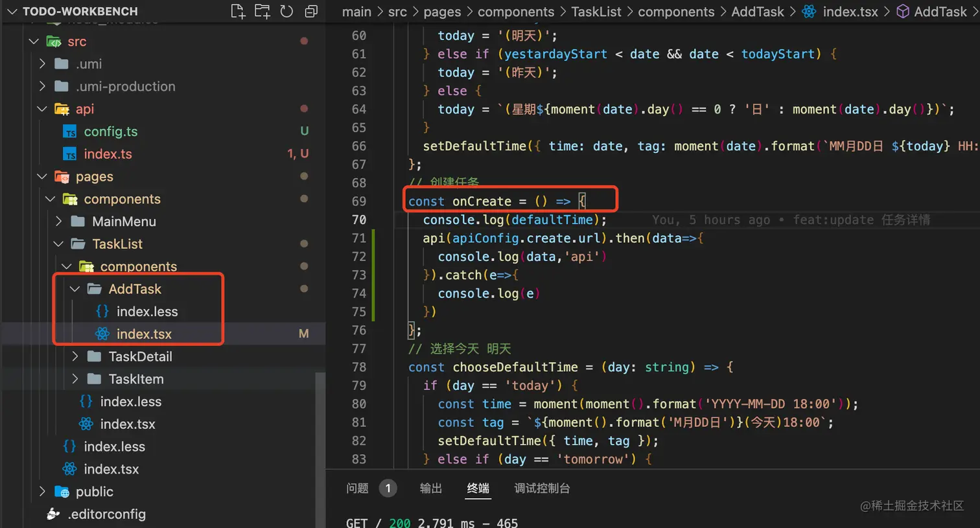This screenshot has height=528, width=980.
Task: Click braces icon of index.less above public
Action: coord(69,446)
